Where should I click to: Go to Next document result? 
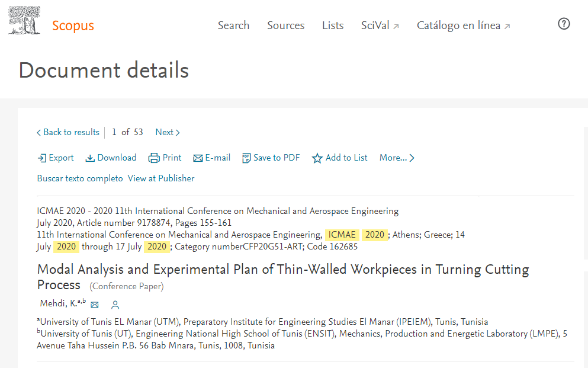(x=167, y=132)
